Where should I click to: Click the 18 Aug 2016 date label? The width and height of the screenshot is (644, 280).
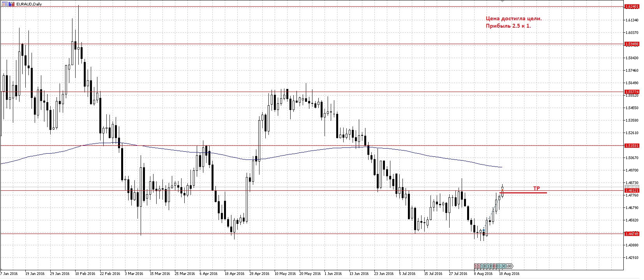coord(509,274)
